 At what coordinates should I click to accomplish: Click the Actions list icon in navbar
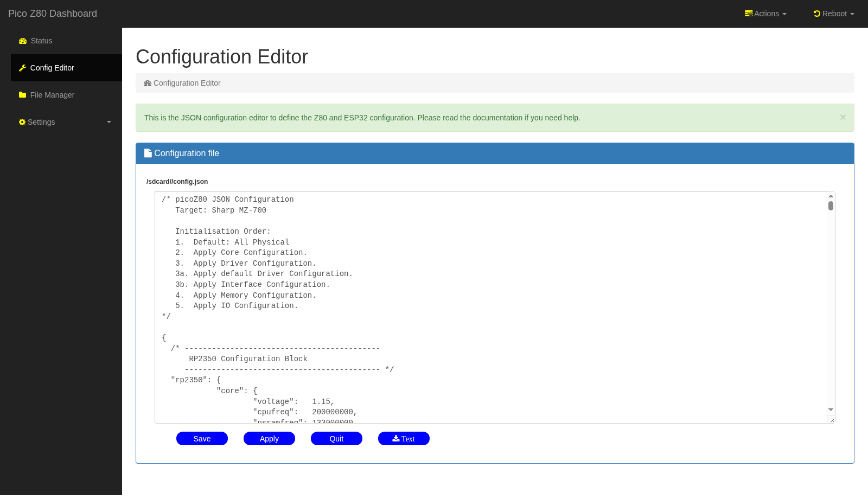(x=749, y=14)
